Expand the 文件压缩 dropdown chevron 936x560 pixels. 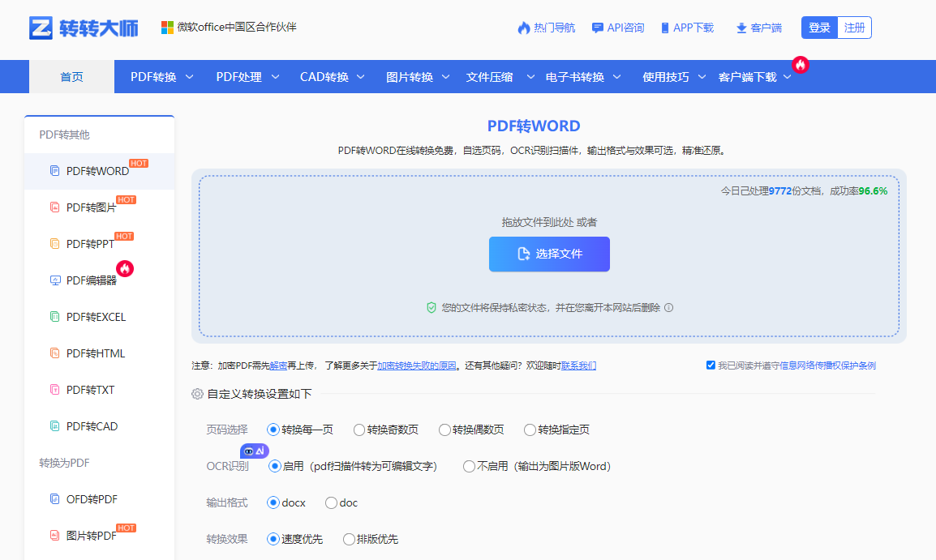click(x=530, y=77)
